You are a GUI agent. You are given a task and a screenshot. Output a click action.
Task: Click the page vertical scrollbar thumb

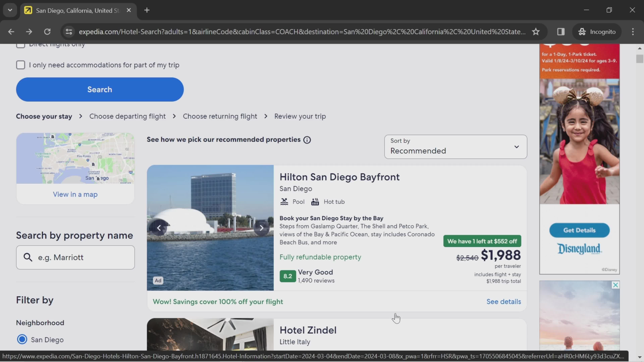tap(639, 59)
